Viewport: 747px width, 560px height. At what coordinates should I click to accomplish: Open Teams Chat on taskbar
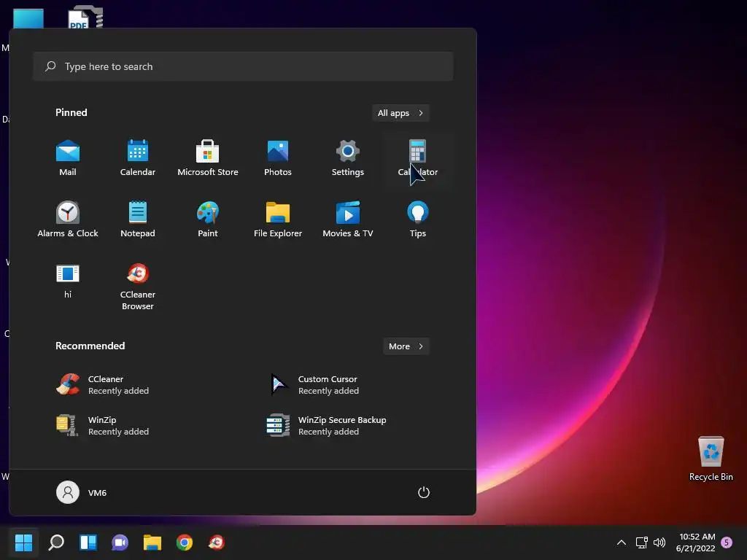[x=120, y=542]
